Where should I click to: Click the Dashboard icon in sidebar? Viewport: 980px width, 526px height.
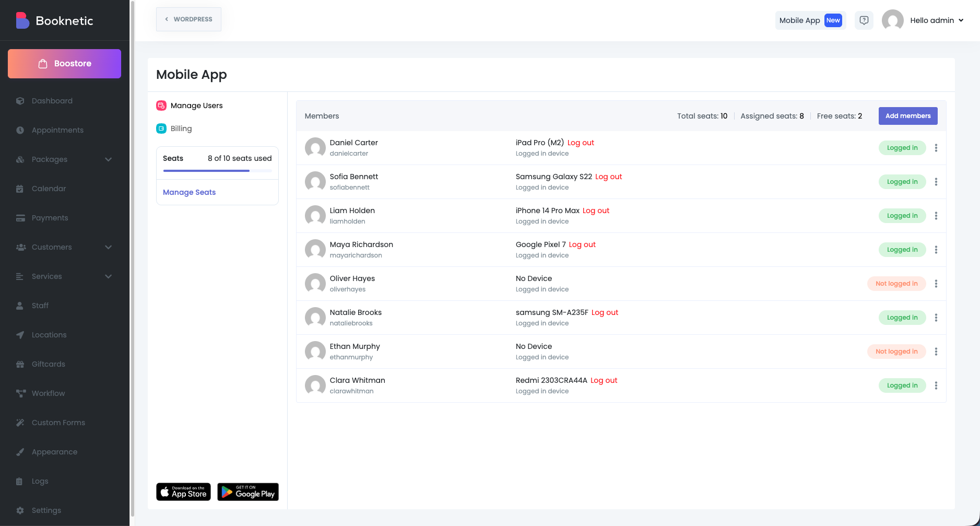coord(20,101)
